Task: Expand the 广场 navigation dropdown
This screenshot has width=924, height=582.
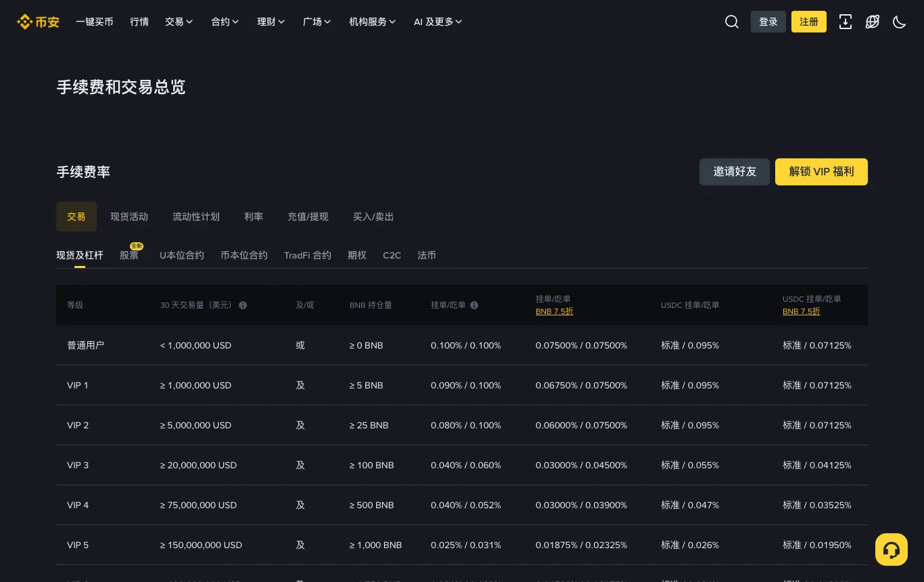Action: 317,22
